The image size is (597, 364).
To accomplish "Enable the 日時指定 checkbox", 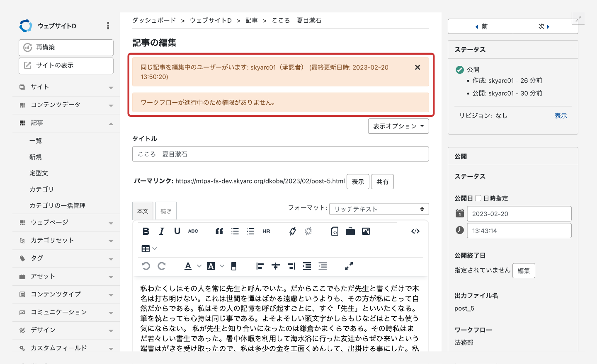I will (478, 198).
